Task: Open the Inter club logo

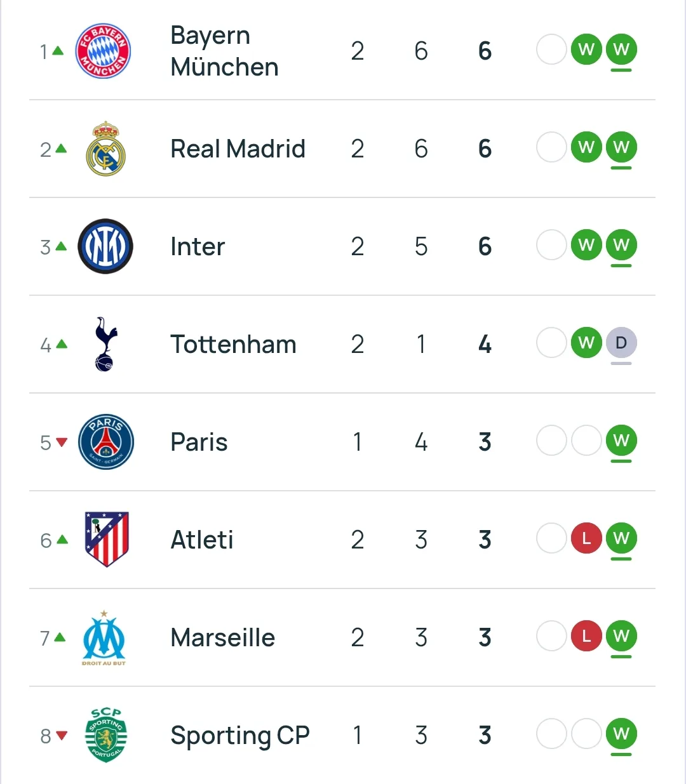Action: click(x=105, y=246)
